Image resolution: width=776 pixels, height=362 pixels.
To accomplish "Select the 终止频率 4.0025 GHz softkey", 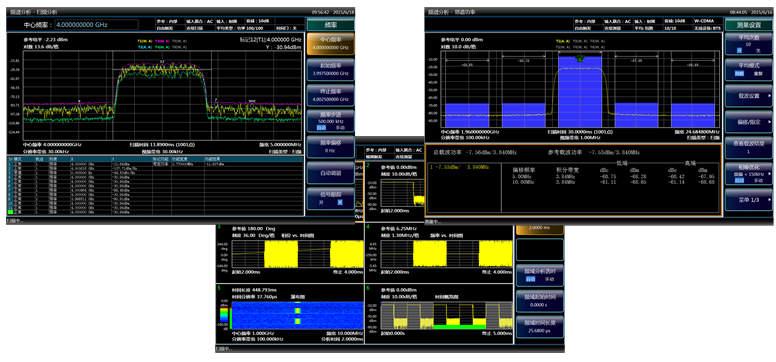I will [331, 96].
